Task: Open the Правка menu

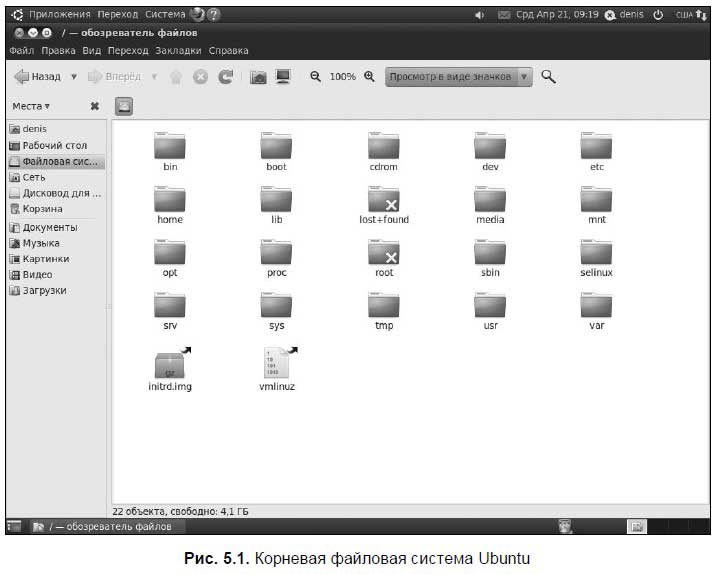Action: pos(58,50)
